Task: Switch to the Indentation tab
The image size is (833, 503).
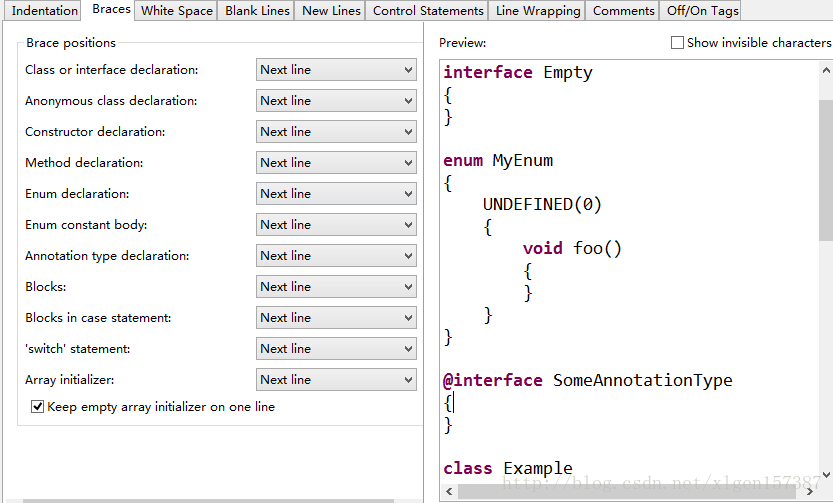Action: coord(45,11)
